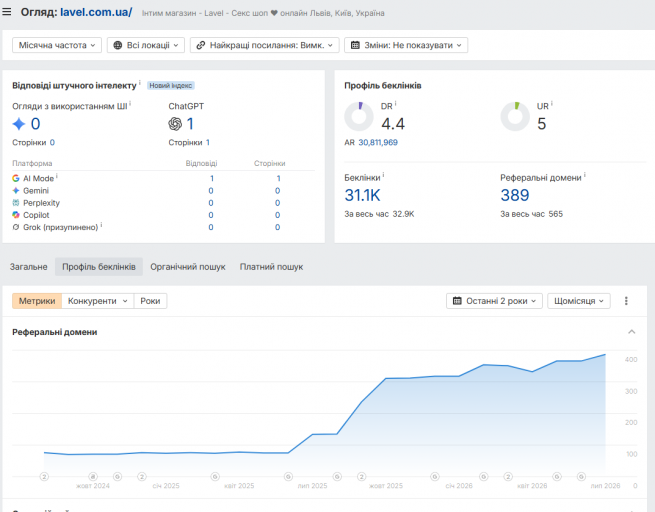Open the Всі локації dropdown
The image size is (655, 512).
tap(146, 45)
